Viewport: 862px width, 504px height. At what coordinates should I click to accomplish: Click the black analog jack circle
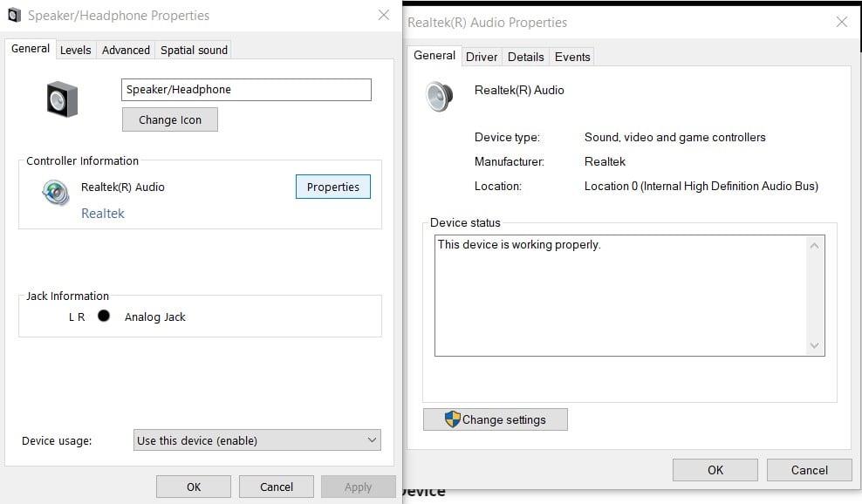(104, 317)
